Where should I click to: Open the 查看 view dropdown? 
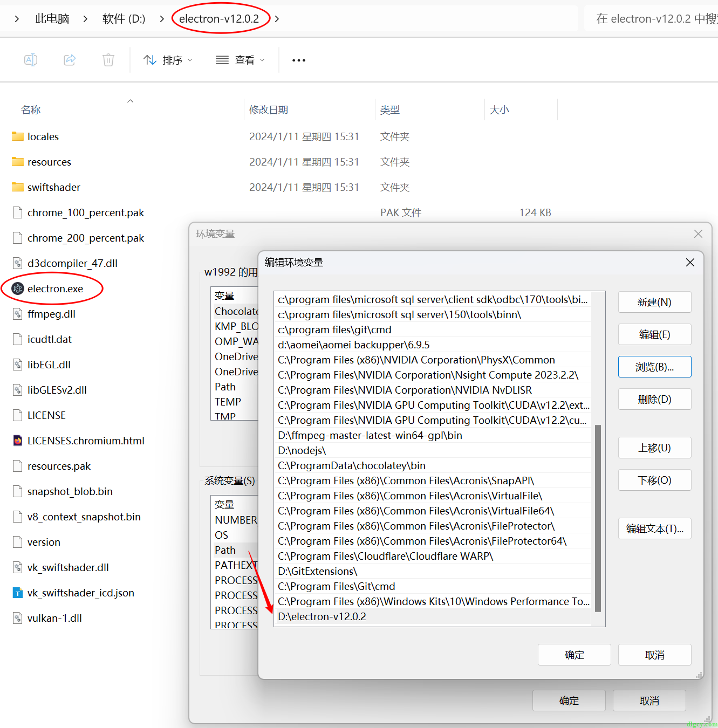pos(240,60)
